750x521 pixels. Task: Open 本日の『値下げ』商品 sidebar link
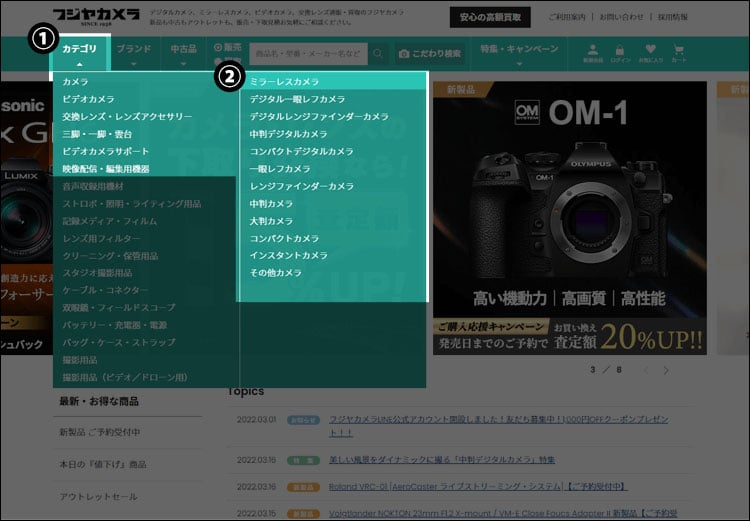(x=103, y=465)
